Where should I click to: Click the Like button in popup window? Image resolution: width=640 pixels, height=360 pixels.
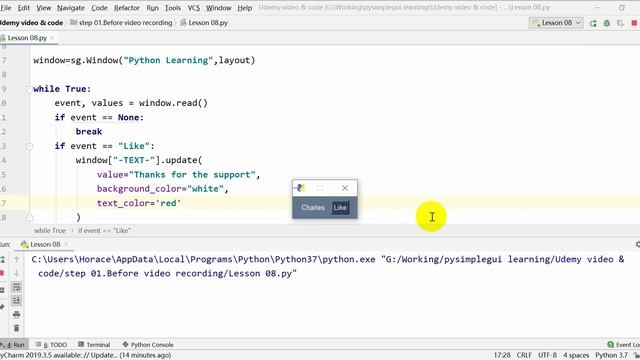pos(340,207)
